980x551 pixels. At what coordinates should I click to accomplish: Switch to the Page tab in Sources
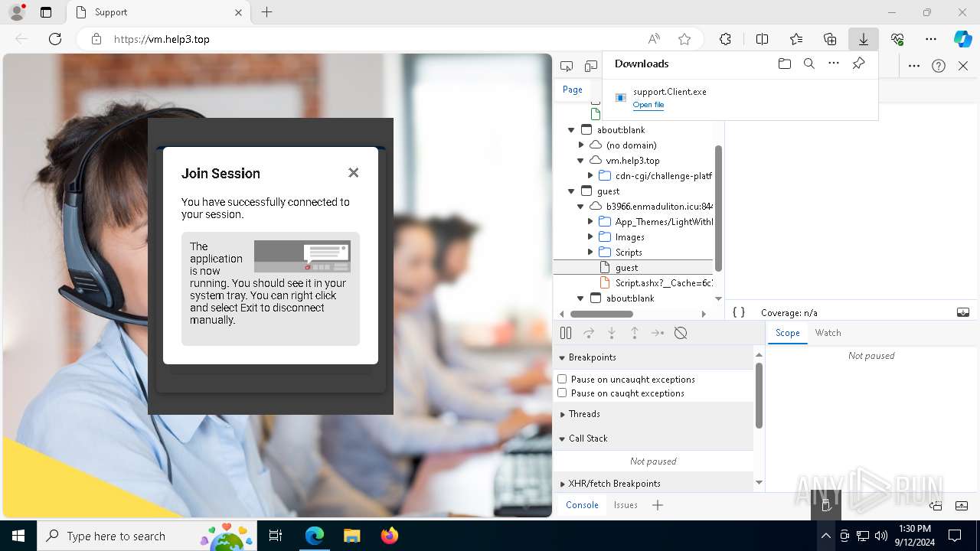point(573,90)
